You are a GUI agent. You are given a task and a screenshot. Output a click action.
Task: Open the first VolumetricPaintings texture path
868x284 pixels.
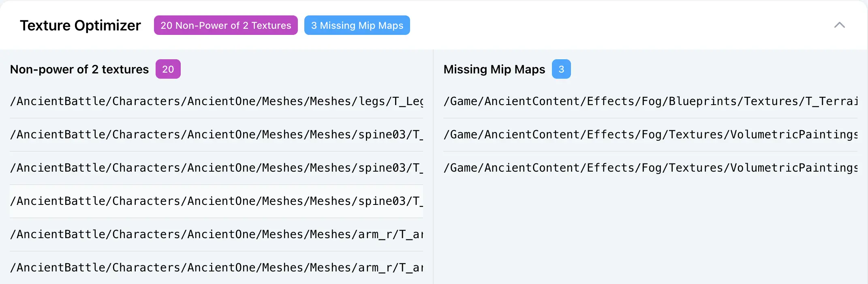tap(650, 134)
